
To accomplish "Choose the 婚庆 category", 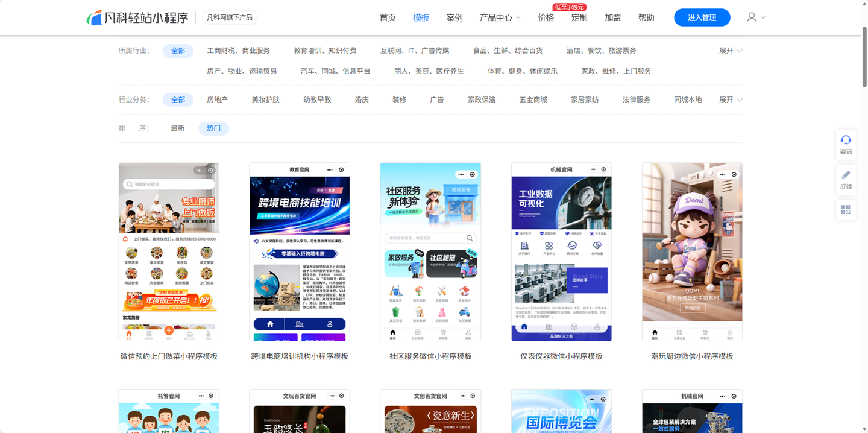I will pos(362,100).
